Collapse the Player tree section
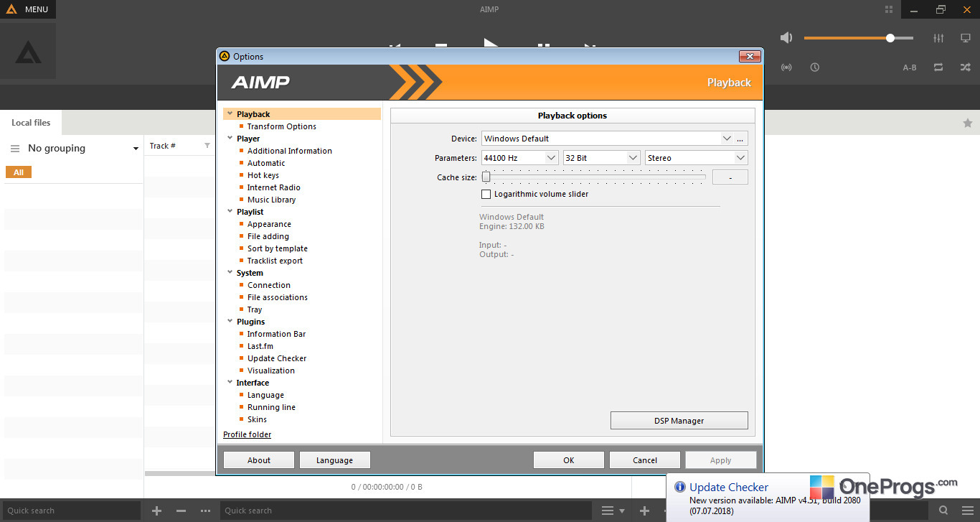The width and height of the screenshot is (980, 522). [230, 139]
